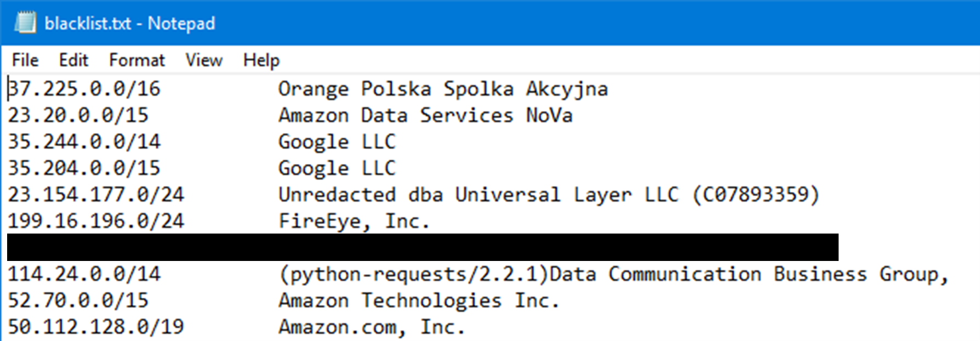The image size is (980, 341).
Task: Click the 114.24.0.0/14 IP range
Action: pyautogui.click(x=84, y=274)
